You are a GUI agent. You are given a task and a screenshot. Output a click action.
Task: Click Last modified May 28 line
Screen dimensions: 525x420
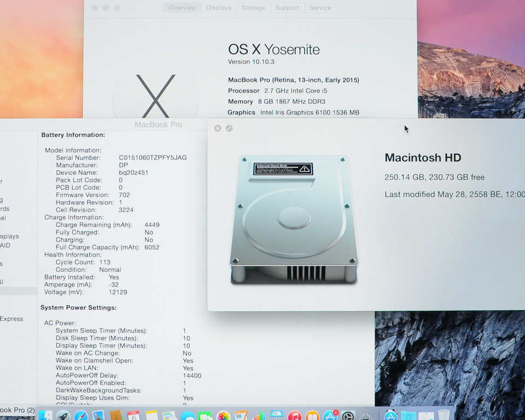click(x=454, y=195)
